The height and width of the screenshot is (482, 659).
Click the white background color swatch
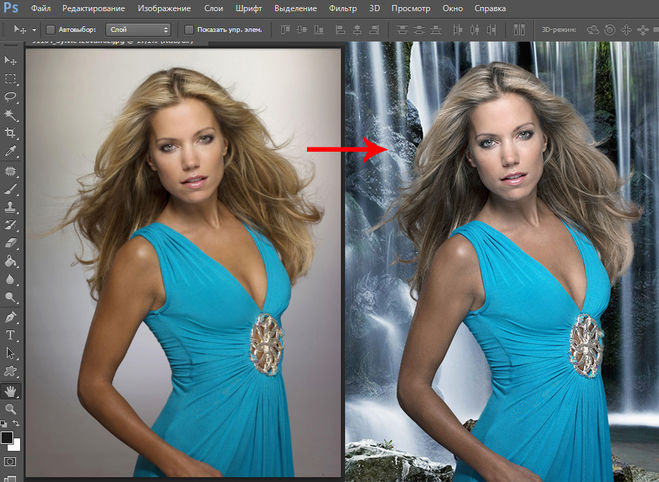coord(15,445)
